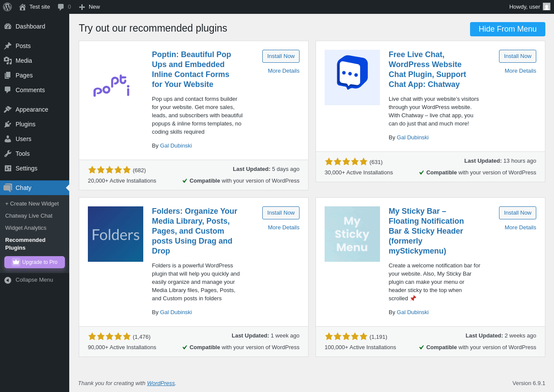Click the Dashboard gauge icon

coord(8,26)
